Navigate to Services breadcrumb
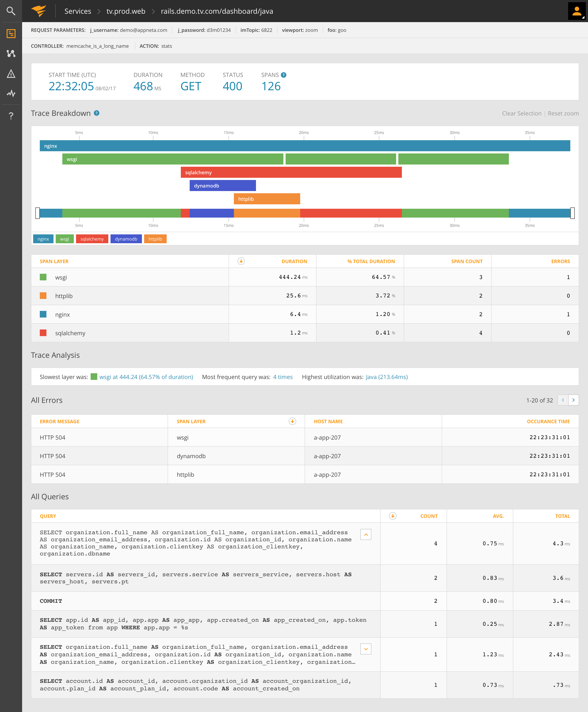The image size is (588, 712). coord(78,11)
